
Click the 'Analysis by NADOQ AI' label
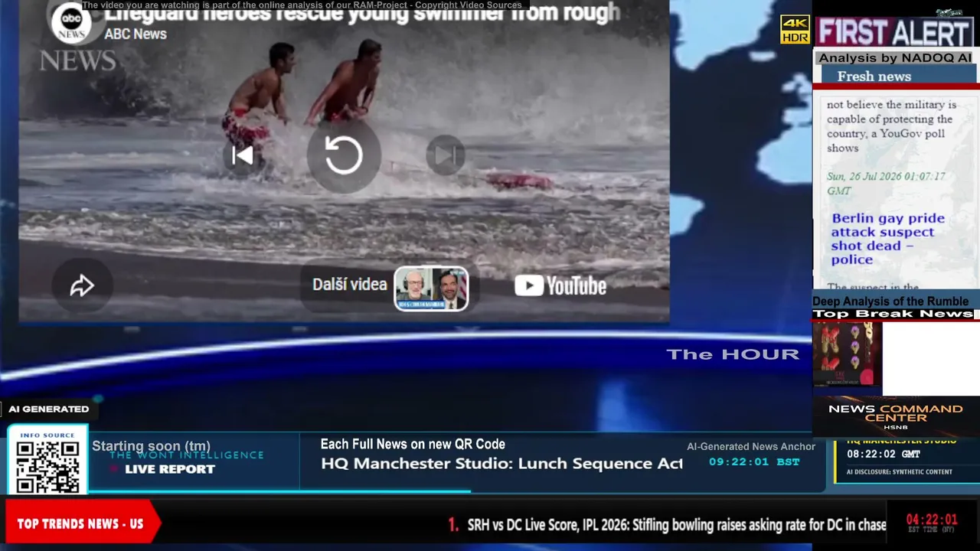click(894, 58)
